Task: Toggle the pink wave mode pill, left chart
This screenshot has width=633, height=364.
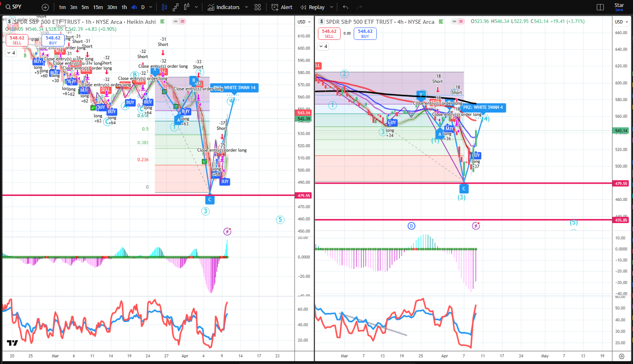Action: click(x=183, y=21)
